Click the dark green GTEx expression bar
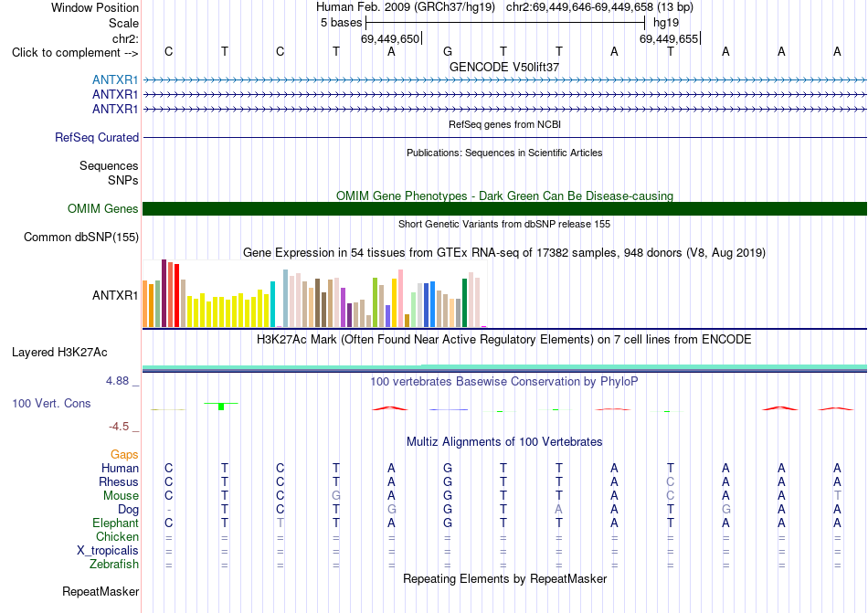 [x=464, y=303]
